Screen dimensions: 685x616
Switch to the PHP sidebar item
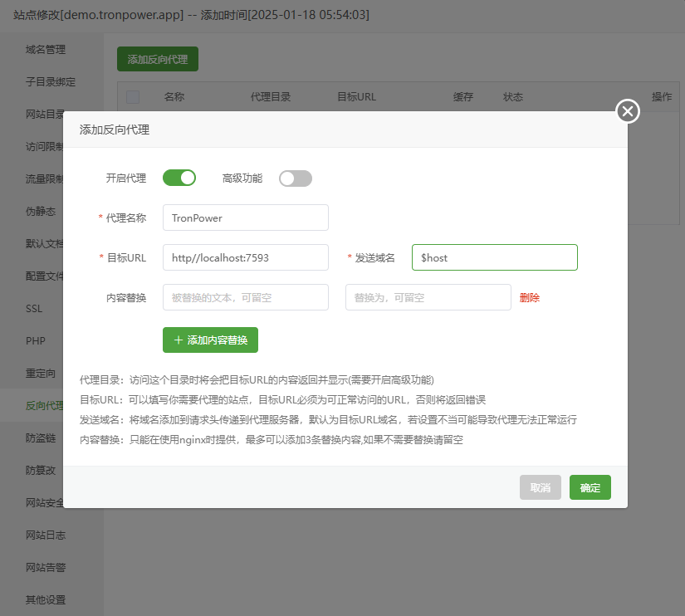pos(35,341)
